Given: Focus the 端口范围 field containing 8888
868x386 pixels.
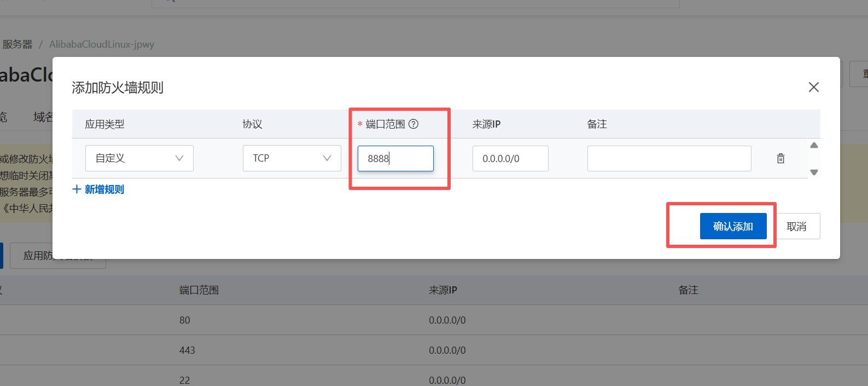Looking at the screenshot, I should (395, 158).
